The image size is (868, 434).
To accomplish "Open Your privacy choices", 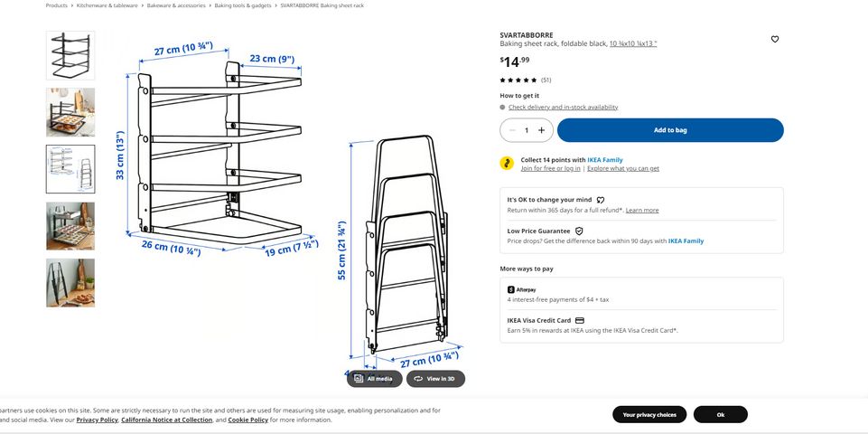I will (x=649, y=415).
